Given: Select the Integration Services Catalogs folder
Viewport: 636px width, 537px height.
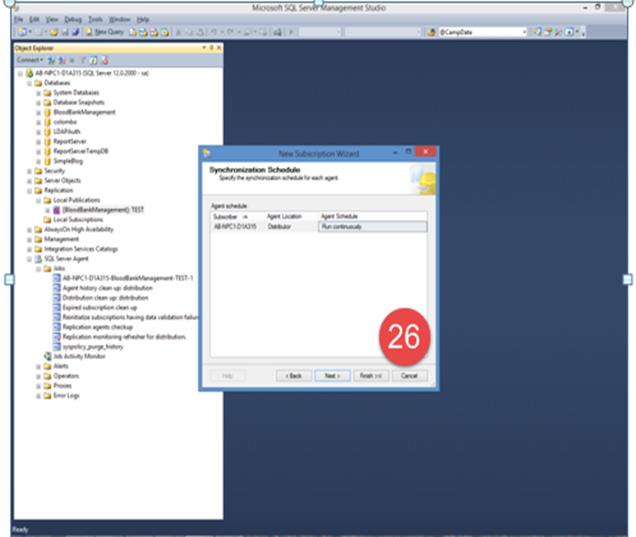Looking at the screenshot, I should tap(81, 249).
